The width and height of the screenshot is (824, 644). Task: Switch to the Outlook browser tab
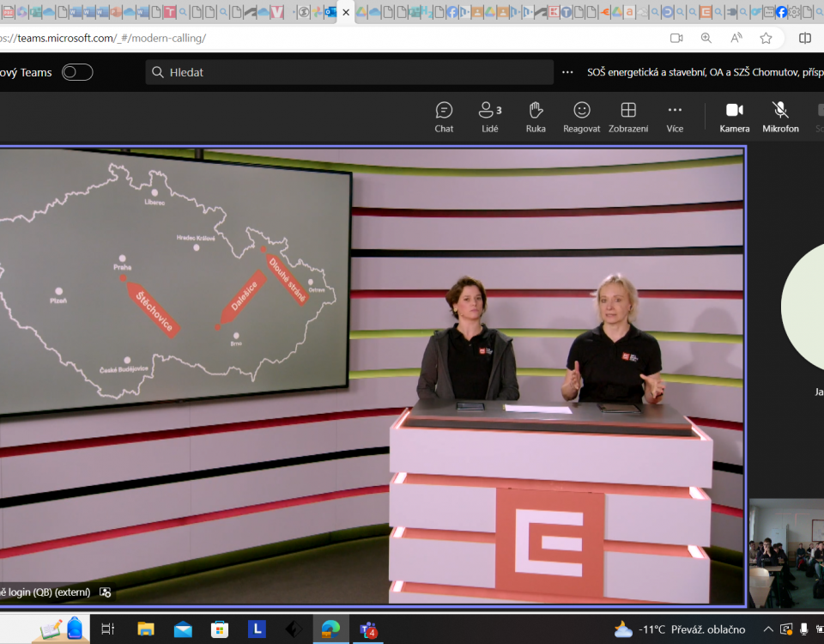[x=330, y=11]
